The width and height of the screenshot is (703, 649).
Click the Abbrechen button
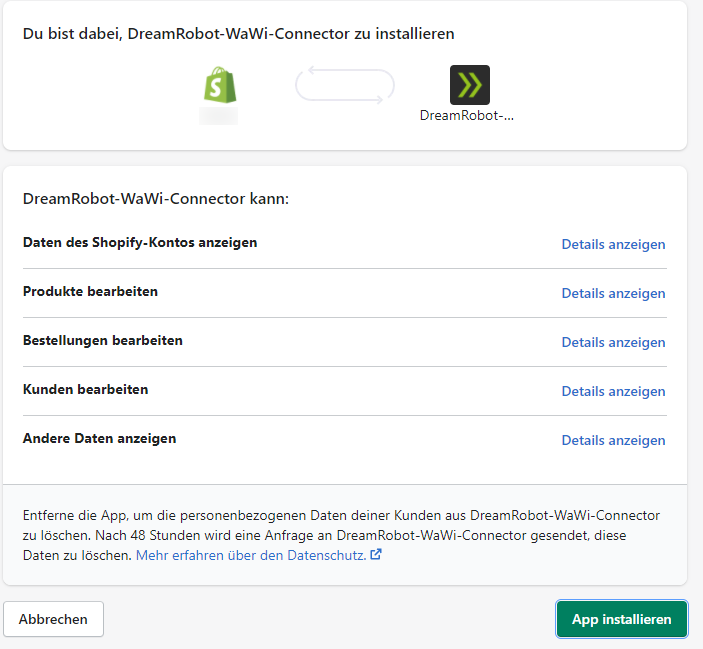53,619
